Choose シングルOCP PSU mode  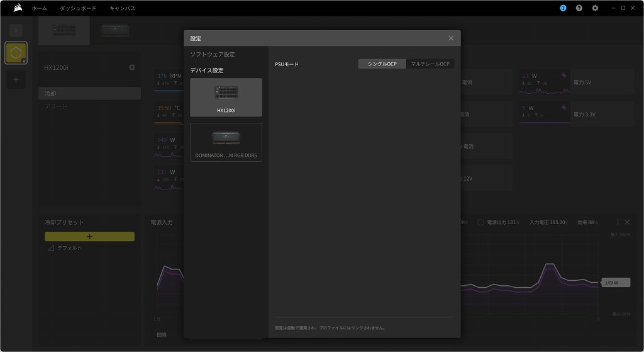click(x=382, y=64)
